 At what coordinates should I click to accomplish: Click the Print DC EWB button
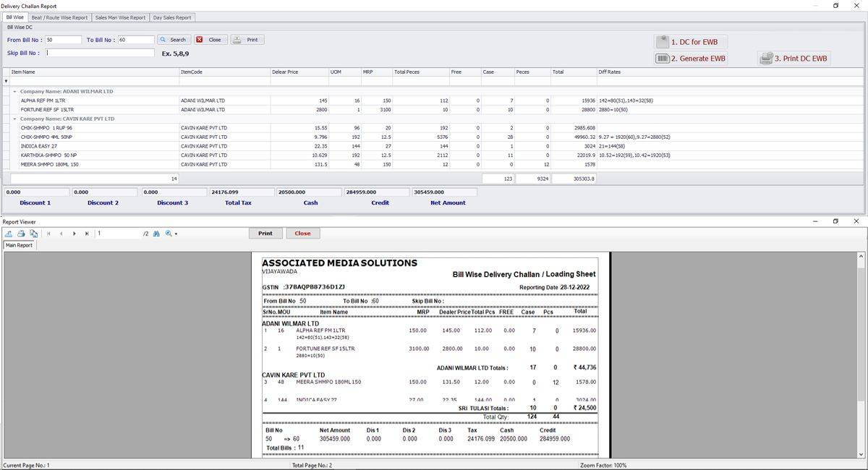(793, 59)
